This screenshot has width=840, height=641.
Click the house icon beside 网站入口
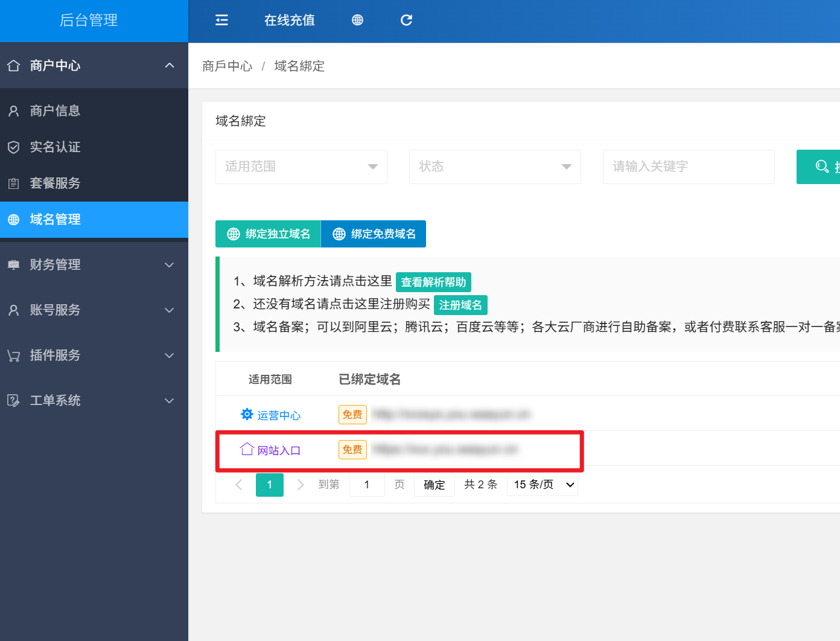tap(247, 449)
